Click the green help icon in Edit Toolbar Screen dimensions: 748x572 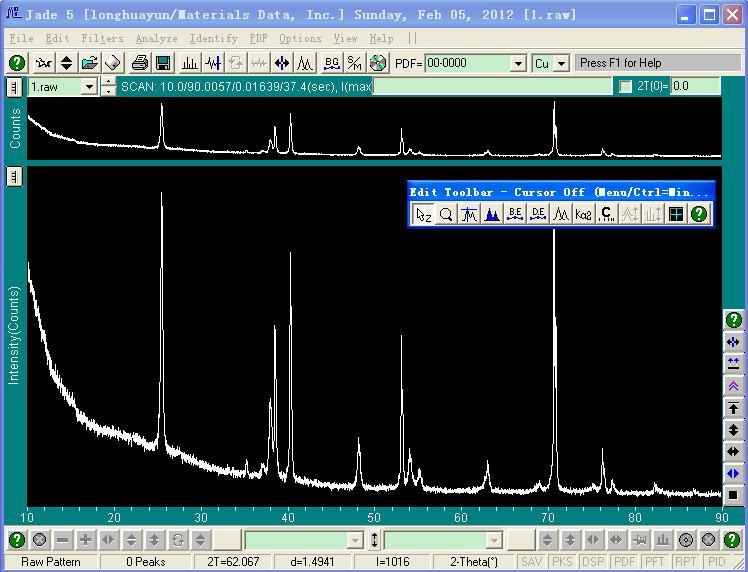pyautogui.click(x=699, y=214)
